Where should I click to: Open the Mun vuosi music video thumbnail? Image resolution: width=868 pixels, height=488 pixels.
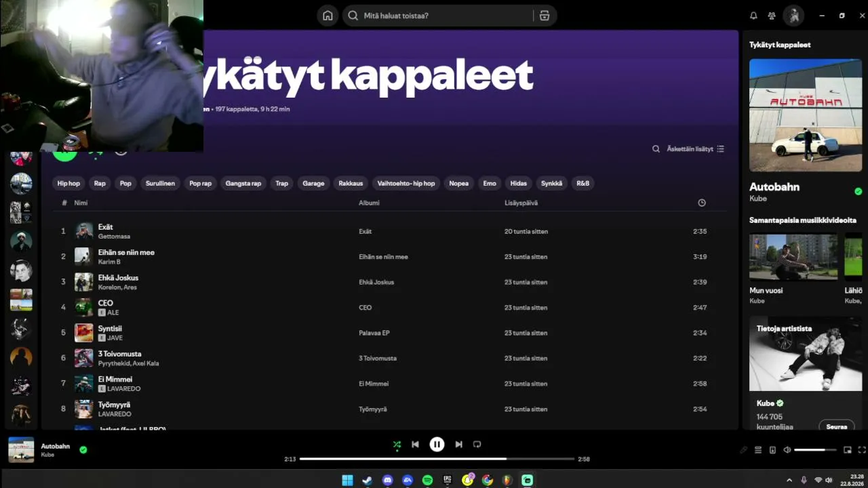(793, 256)
